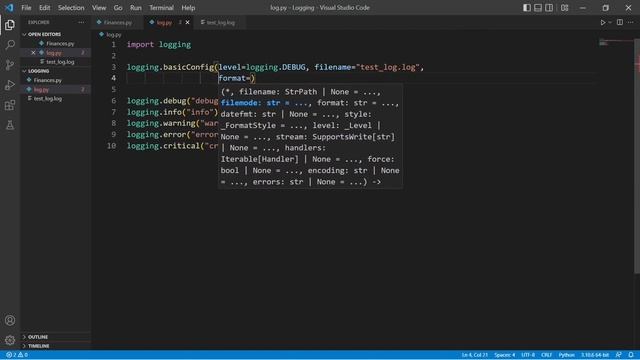Image resolution: width=640 pixels, height=360 pixels.
Task: Open the run options dropdown arrow
Action: [x=610, y=22]
